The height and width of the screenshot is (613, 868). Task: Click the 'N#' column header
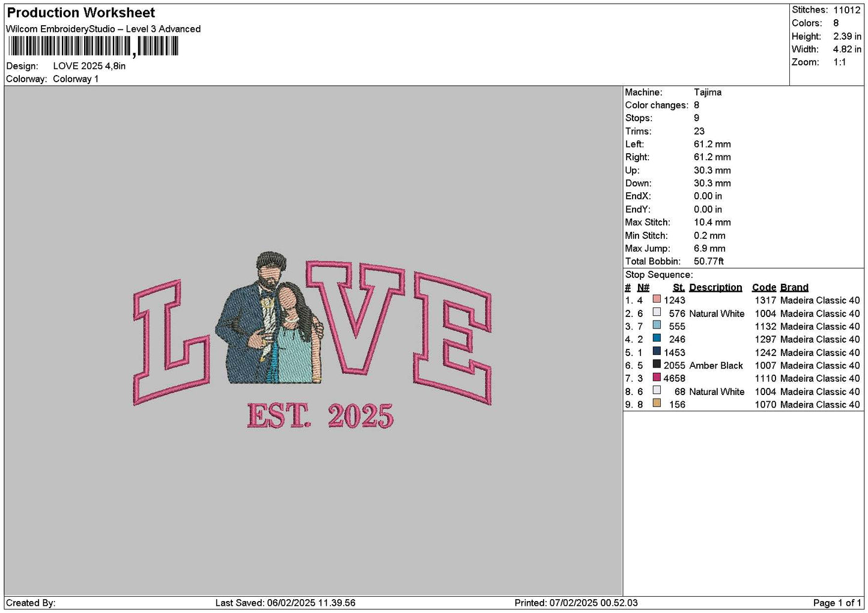click(x=643, y=288)
